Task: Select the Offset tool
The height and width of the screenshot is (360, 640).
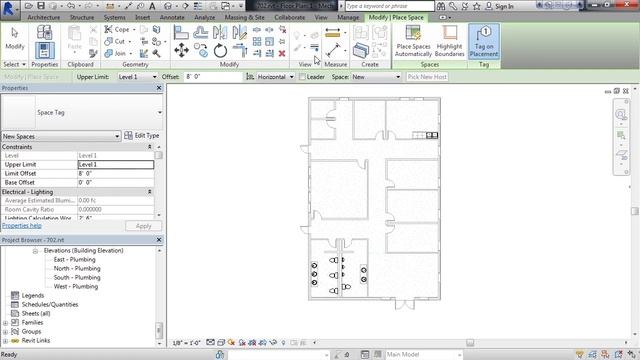Action: (x=200, y=32)
